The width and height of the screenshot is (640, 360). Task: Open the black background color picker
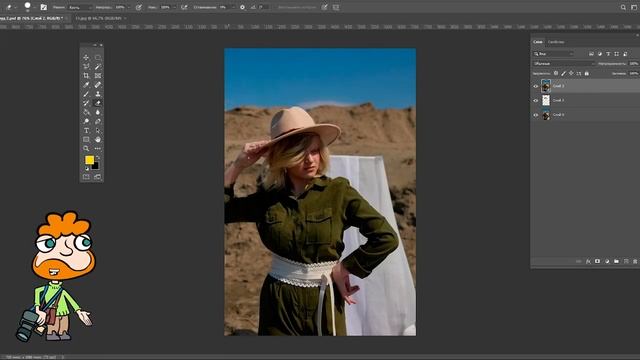click(96, 167)
